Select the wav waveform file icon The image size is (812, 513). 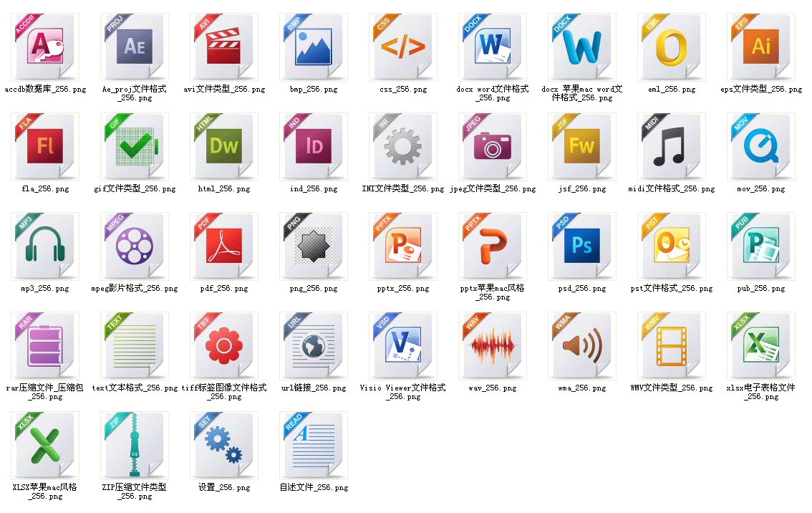(493, 345)
